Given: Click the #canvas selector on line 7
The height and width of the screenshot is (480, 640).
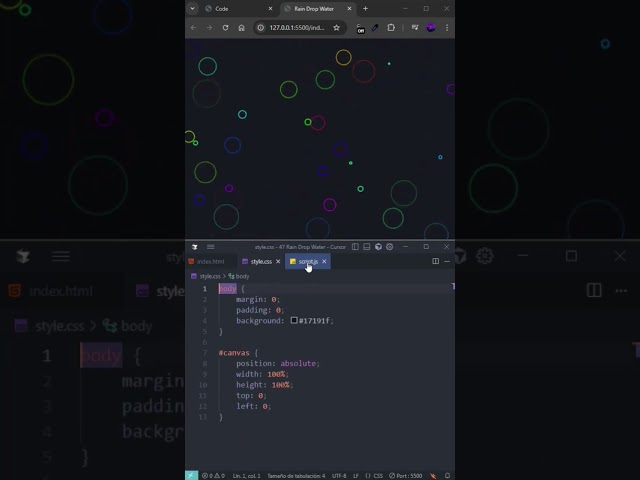Looking at the screenshot, I should [234, 353].
